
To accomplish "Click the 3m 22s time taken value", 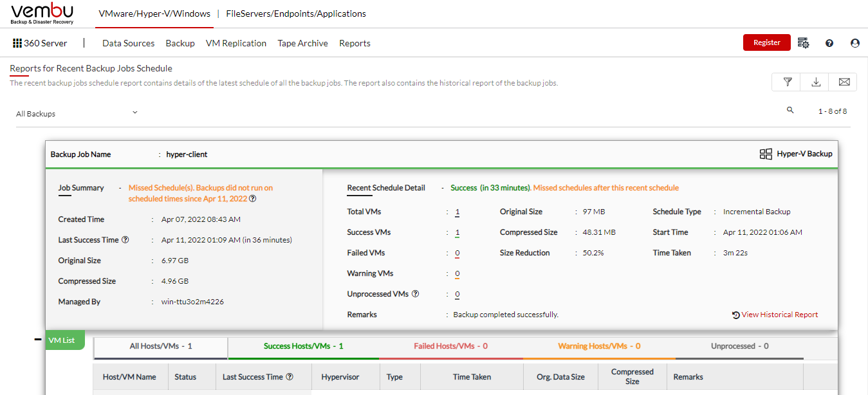I will point(735,253).
